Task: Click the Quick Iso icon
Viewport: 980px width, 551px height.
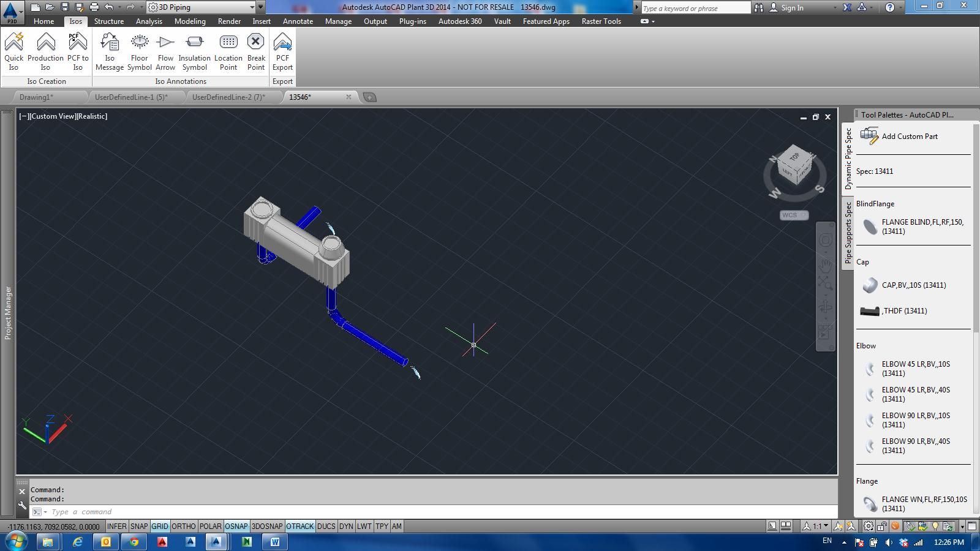Action: click(x=13, y=51)
